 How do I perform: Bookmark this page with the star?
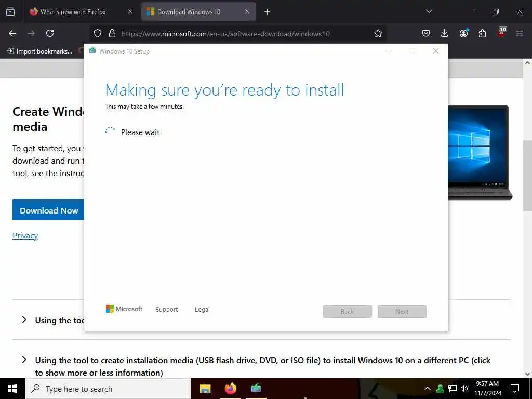click(378, 33)
